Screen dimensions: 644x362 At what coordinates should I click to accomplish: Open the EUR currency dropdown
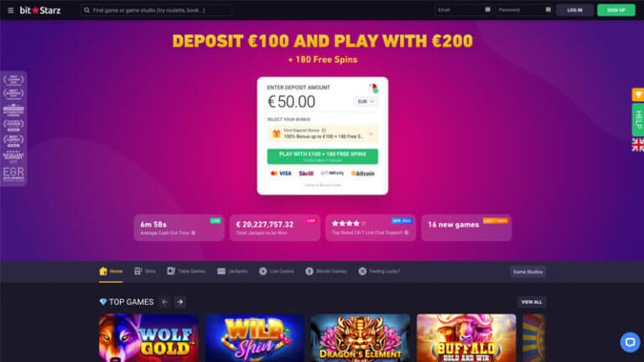pyautogui.click(x=366, y=101)
